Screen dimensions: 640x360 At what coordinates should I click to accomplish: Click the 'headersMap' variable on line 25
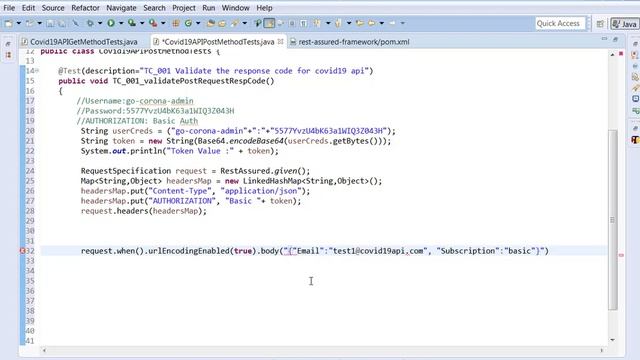tap(189, 181)
